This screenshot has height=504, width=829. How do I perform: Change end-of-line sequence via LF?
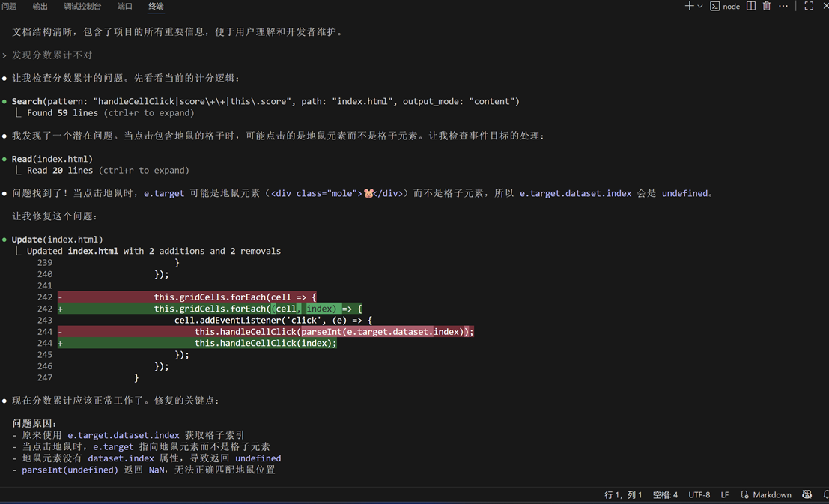pyautogui.click(x=723, y=494)
